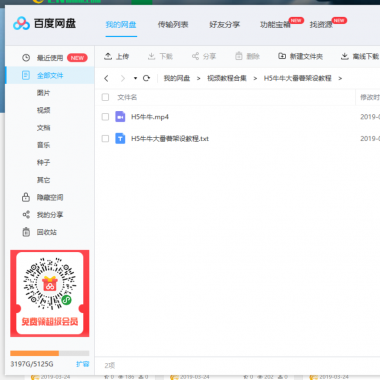This screenshot has height=380, width=380.
Task: Click the 免费领超级会员 banner text
Action: [50, 321]
